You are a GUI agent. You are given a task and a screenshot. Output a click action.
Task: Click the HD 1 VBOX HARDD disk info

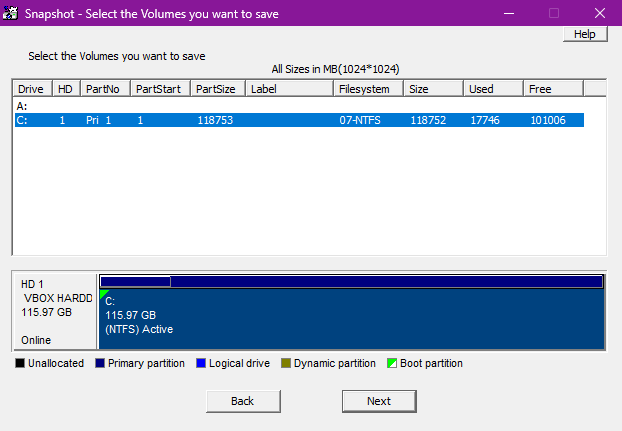coord(56,312)
